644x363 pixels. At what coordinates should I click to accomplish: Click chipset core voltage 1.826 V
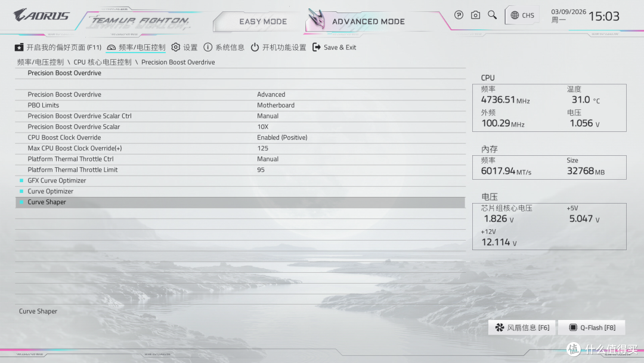tap(499, 219)
